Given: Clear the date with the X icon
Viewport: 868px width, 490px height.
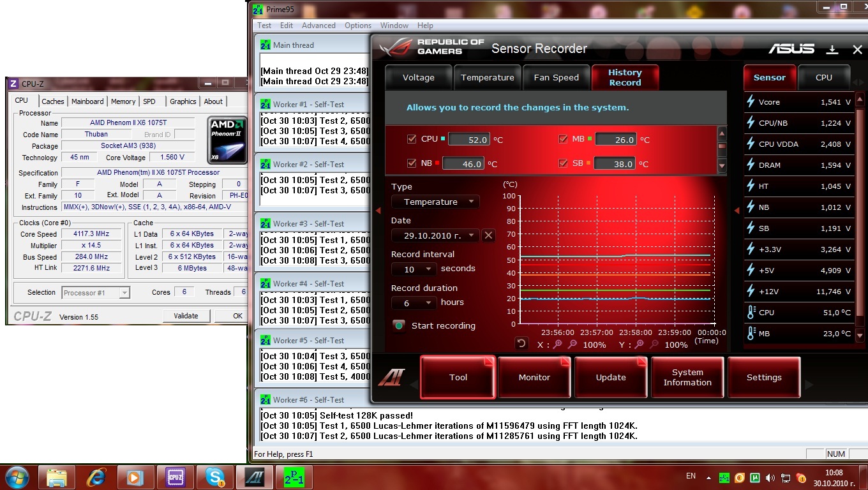Looking at the screenshot, I should pos(488,235).
